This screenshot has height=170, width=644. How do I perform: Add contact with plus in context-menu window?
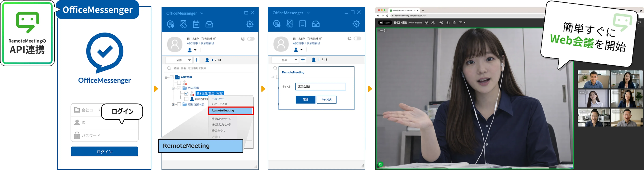[x=197, y=60]
